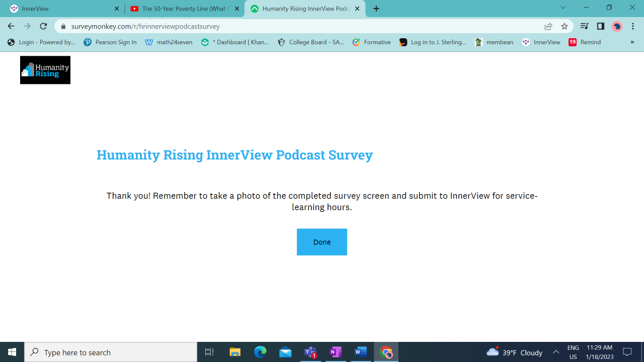
Task: Switch to the 50-Year Poverty Line YouTube tab
Action: coord(184,9)
